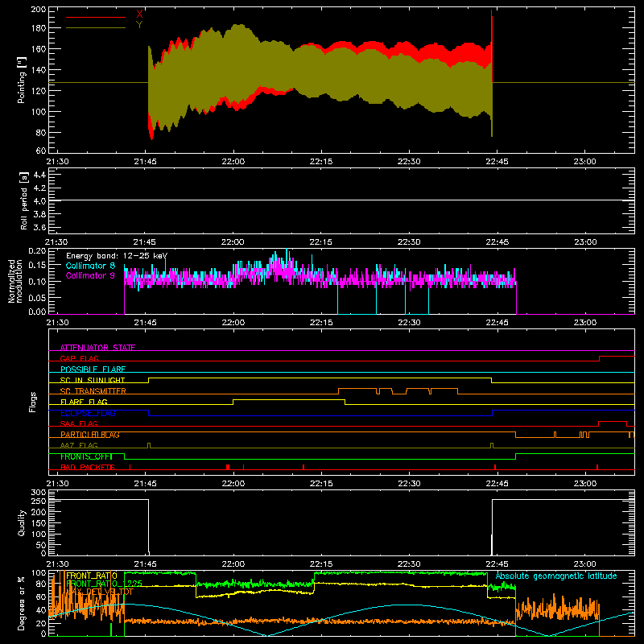Click the "Energy band: 12-25 keV" annotation

(117, 256)
